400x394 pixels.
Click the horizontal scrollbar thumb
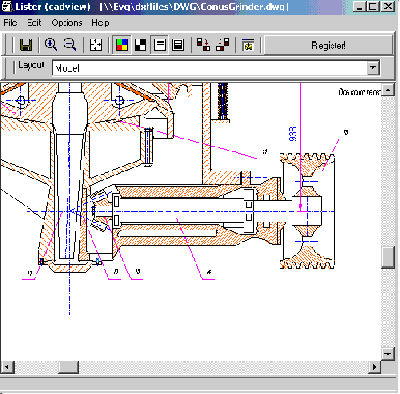[68, 367]
